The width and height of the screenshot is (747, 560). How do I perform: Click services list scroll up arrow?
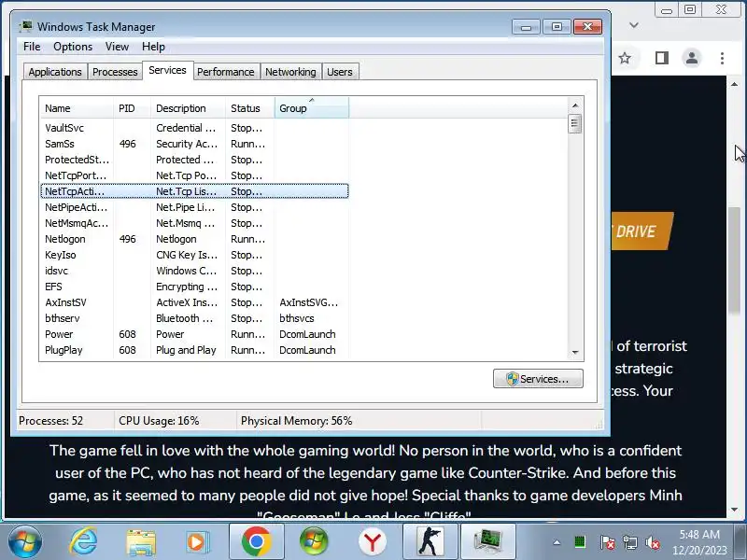pyautogui.click(x=575, y=105)
